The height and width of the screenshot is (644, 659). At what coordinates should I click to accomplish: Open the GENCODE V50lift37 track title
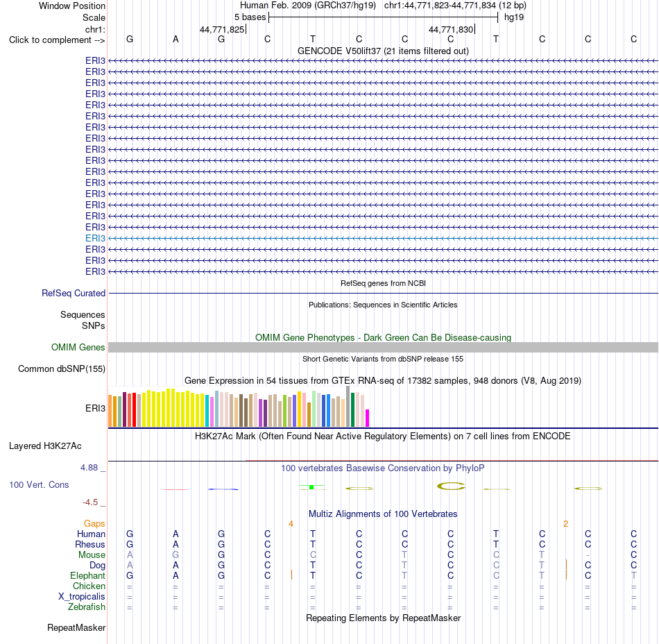383,51
